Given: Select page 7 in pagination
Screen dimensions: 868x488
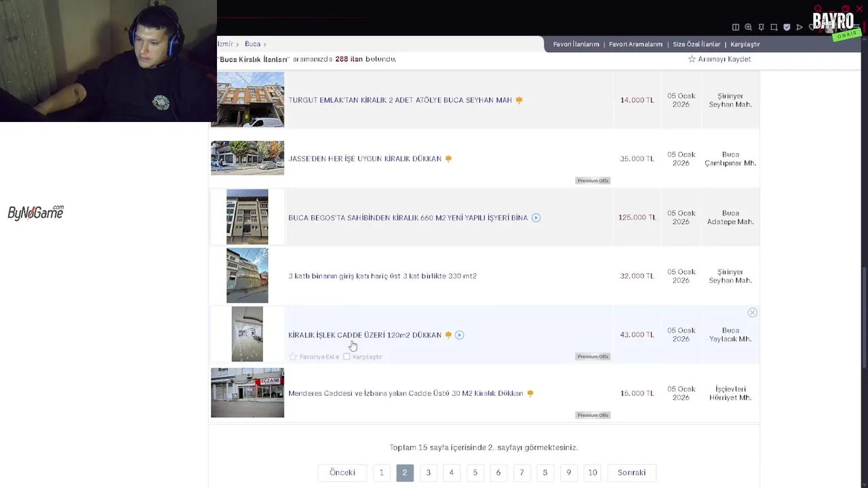Looking at the screenshot, I should (x=521, y=472).
